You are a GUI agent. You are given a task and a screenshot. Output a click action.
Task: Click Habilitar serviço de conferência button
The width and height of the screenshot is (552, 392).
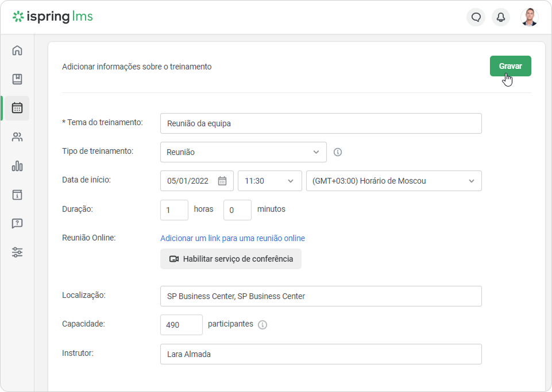(x=230, y=259)
